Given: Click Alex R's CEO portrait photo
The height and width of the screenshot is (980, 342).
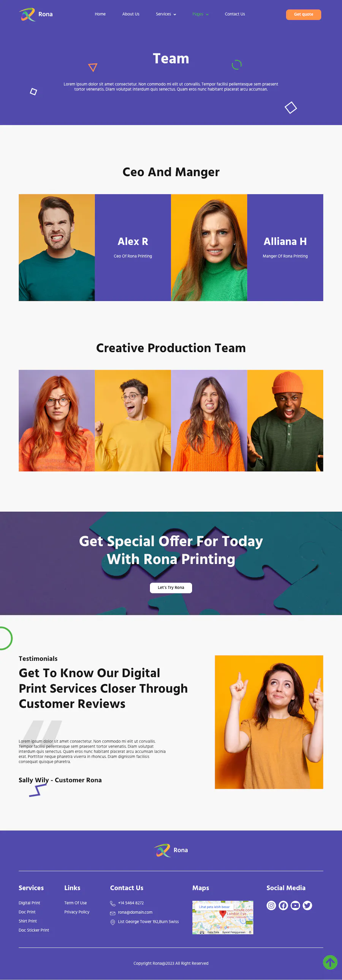Looking at the screenshot, I should (x=57, y=248).
